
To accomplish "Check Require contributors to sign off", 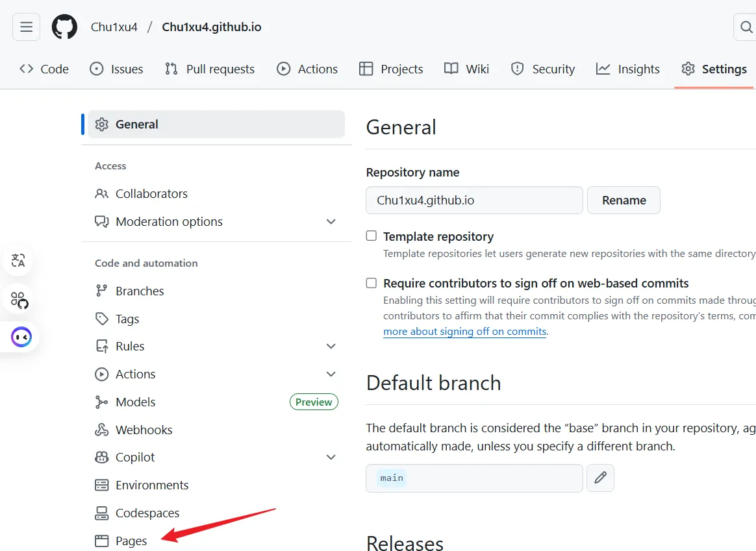I will (x=372, y=283).
